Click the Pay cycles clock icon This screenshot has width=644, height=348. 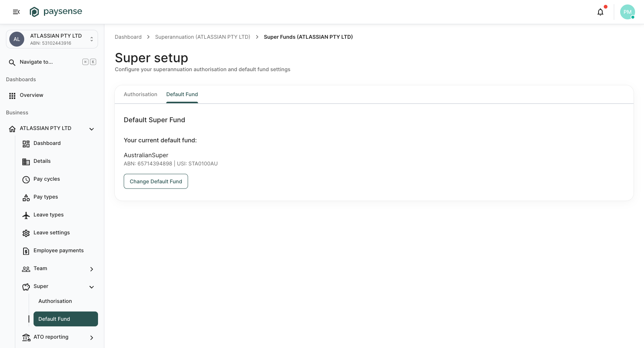(x=26, y=180)
